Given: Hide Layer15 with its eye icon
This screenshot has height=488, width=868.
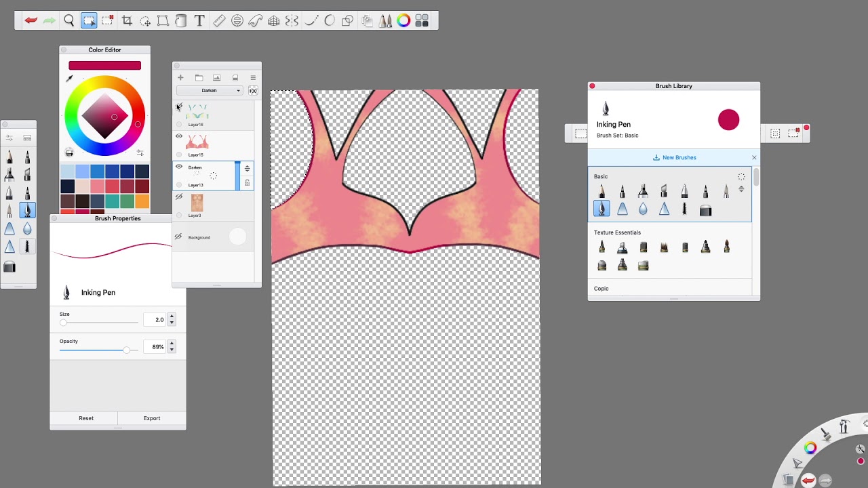Looking at the screenshot, I should click(x=179, y=136).
